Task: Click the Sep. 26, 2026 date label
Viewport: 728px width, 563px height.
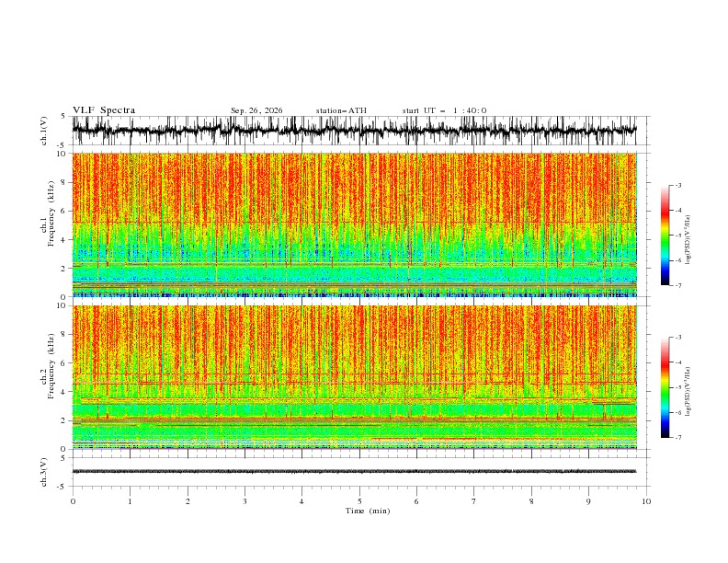Action: [256, 110]
